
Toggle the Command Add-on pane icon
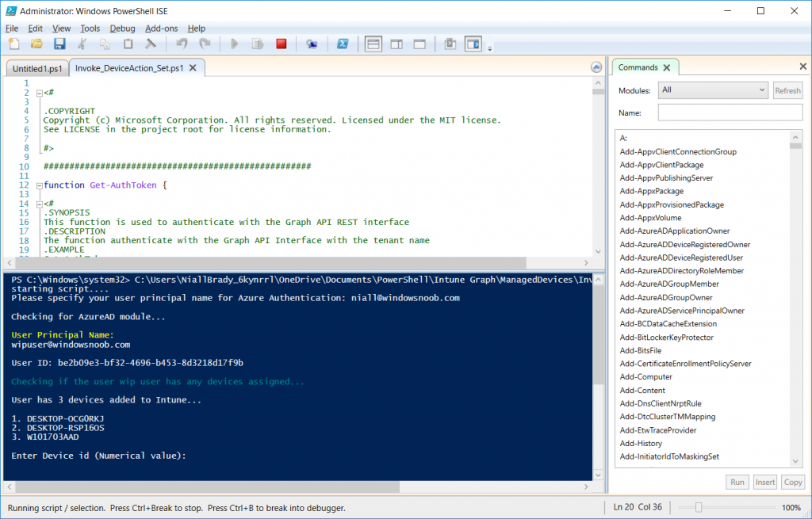coord(473,44)
